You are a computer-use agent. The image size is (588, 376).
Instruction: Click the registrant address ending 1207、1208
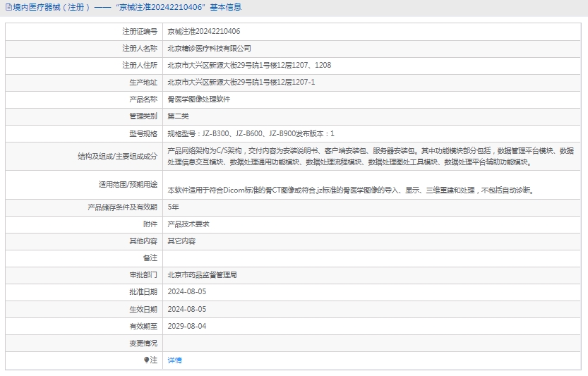tap(248, 66)
